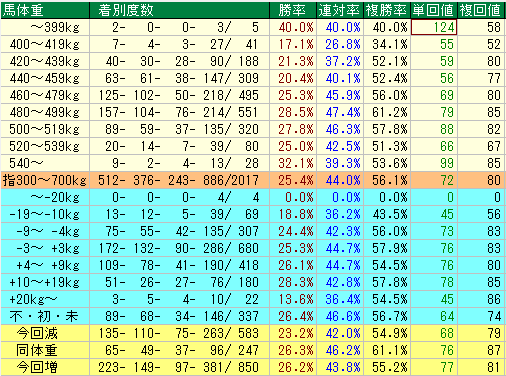The width and height of the screenshot is (506, 376).
Task: Click the 複回値 column header
Action: click(x=481, y=10)
